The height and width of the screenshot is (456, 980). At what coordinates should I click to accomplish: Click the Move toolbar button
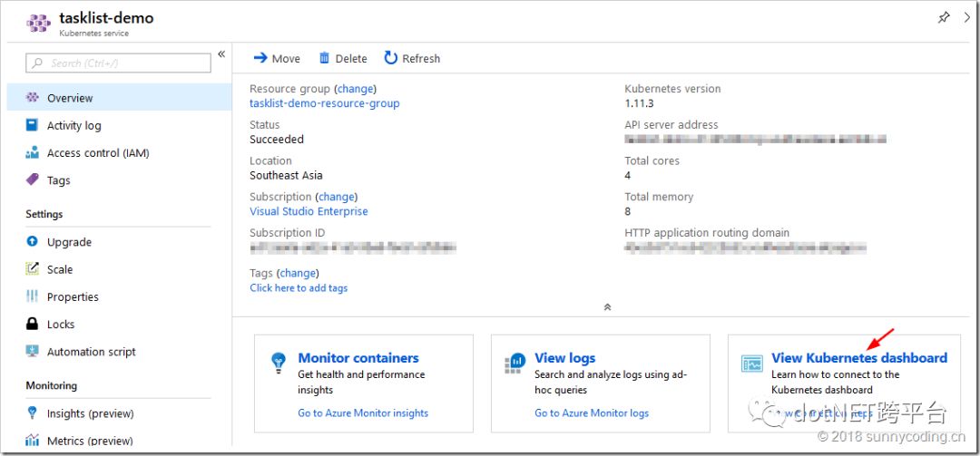coord(277,58)
